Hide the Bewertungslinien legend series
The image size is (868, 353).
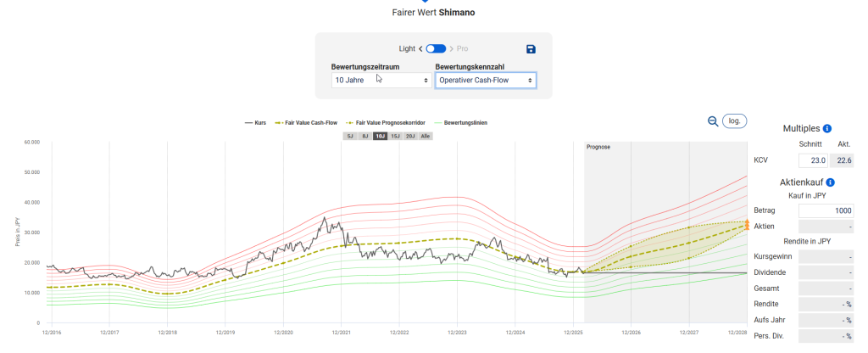pyautogui.click(x=460, y=123)
